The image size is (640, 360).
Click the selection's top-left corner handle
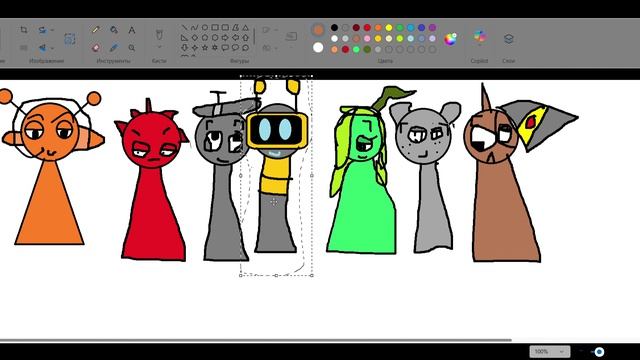tap(241, 76)
